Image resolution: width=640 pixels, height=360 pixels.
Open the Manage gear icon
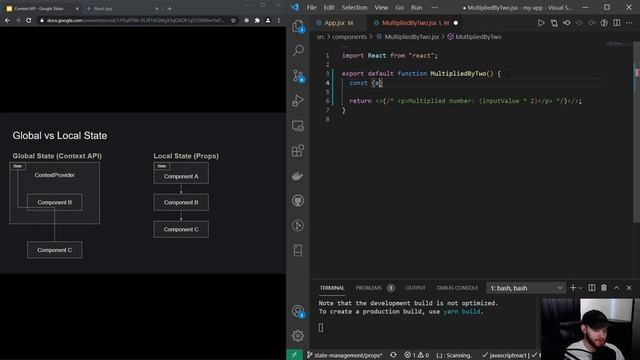(x=298, y=336)
